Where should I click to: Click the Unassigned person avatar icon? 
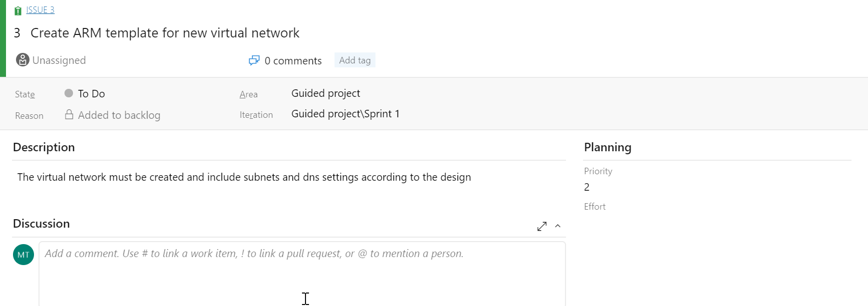click(22, 60)
